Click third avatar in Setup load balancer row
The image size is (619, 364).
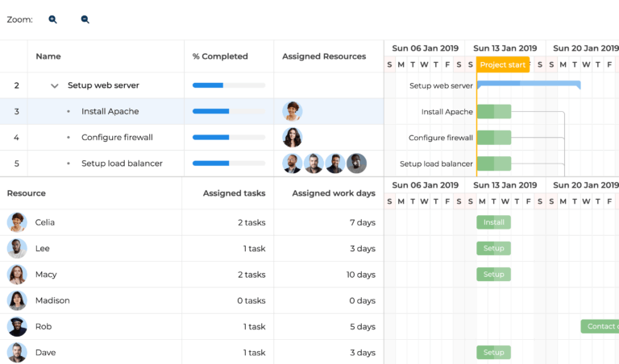coord(335,163)
